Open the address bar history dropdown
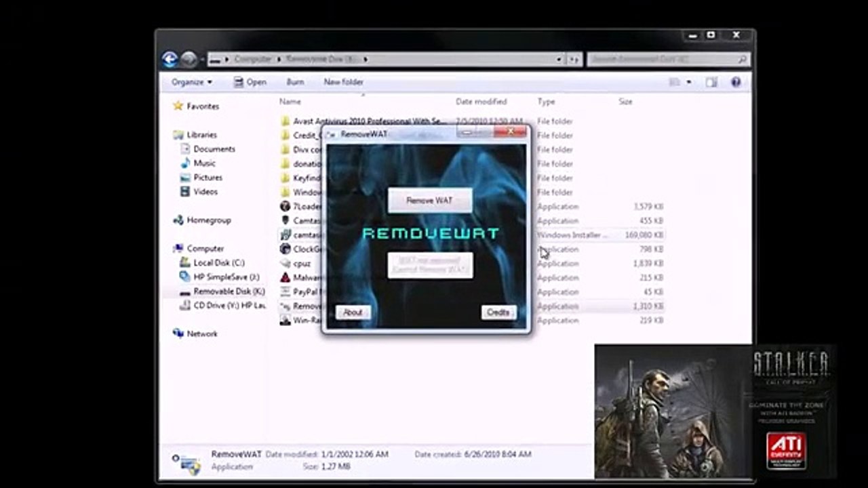 pos(559,59)
